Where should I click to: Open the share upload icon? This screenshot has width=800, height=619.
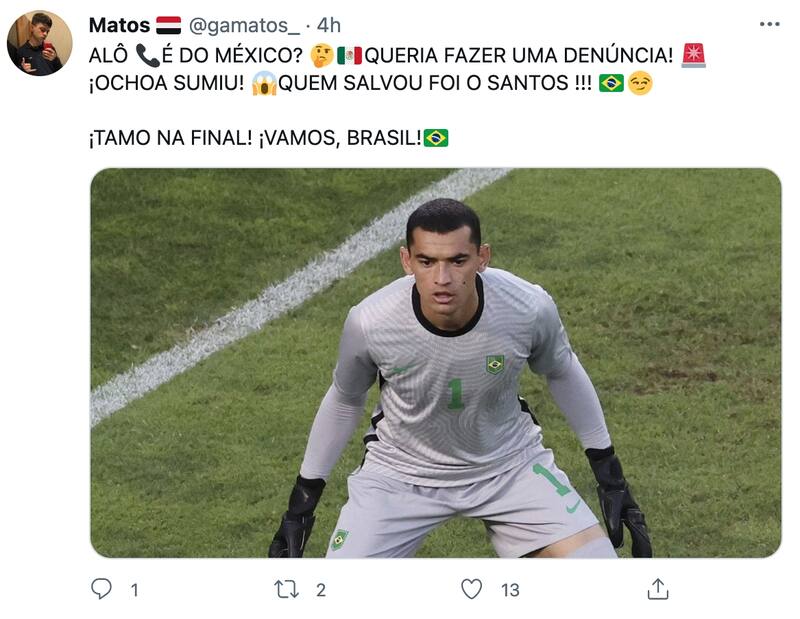[658, 589]
